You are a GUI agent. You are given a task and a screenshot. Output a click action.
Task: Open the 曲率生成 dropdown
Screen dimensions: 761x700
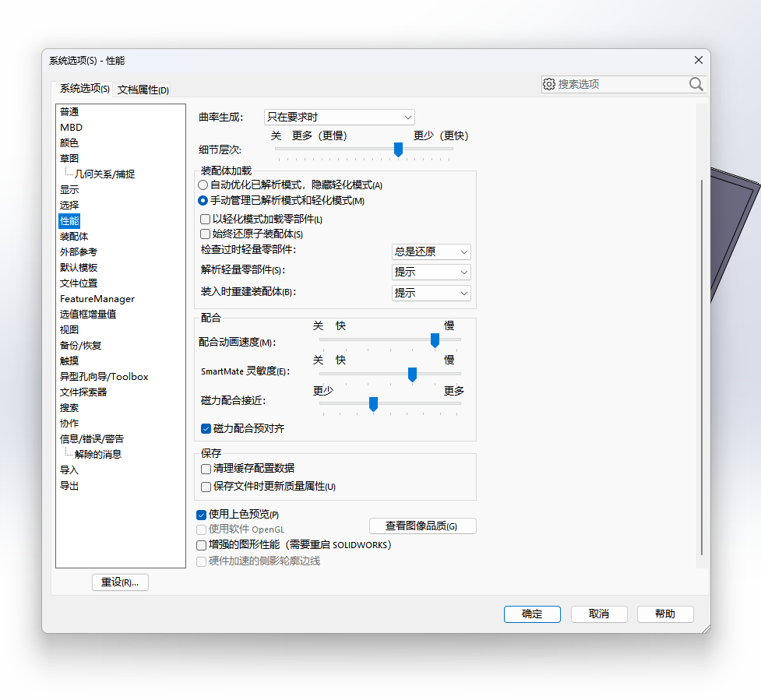coord(408,117)
